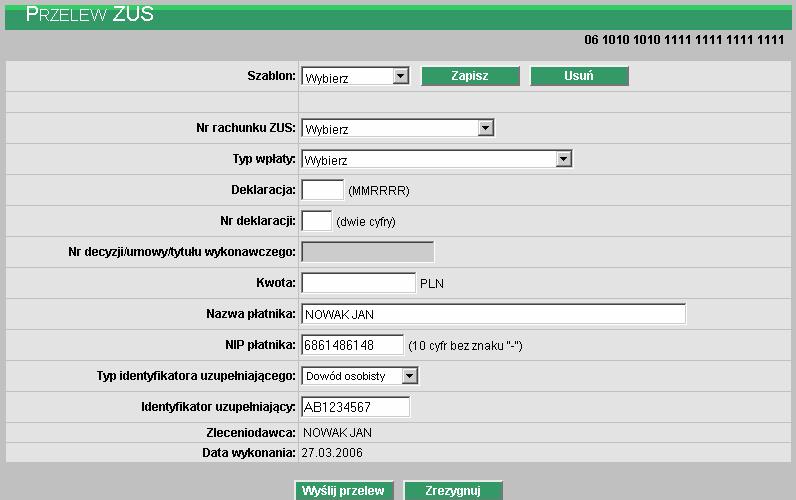Click the account number 06 1010 1010 1111

click(684, 40)
